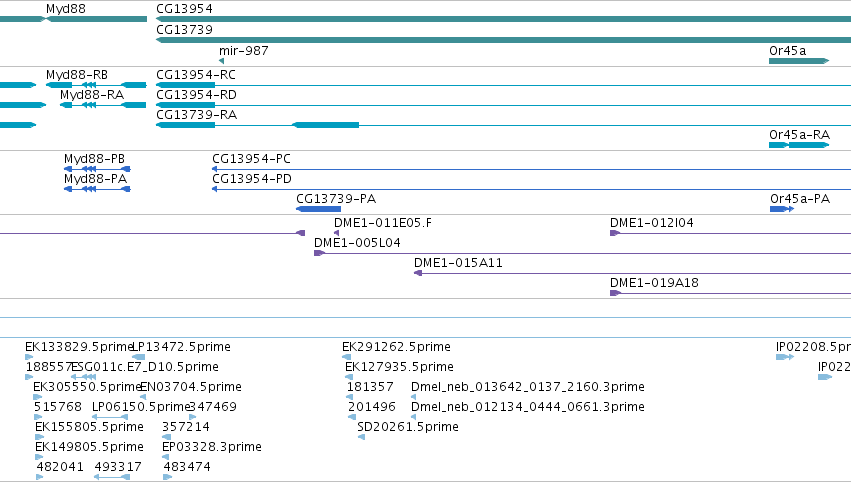
Task: Click the Myd88-RA transcript
Action: tap(103, 105)
